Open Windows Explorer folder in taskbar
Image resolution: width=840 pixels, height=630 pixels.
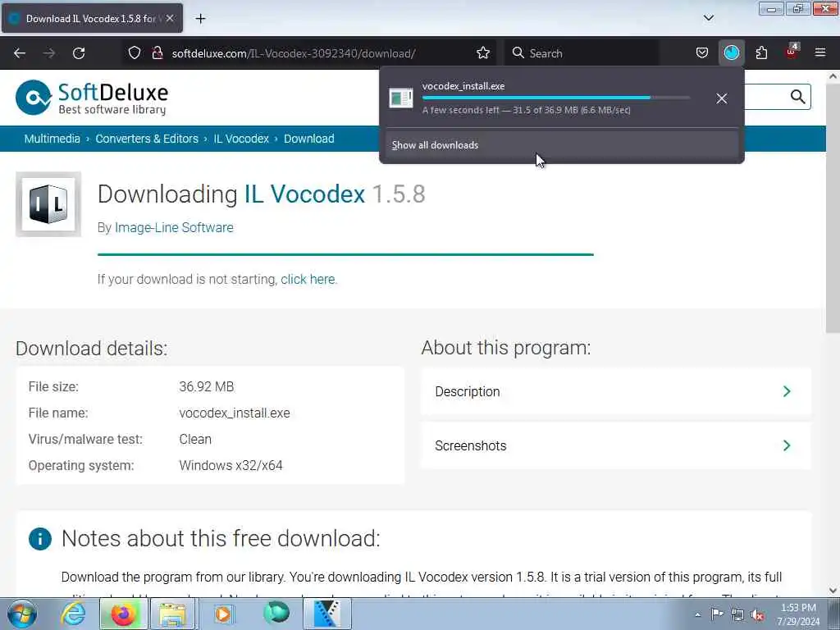[172, 614]
